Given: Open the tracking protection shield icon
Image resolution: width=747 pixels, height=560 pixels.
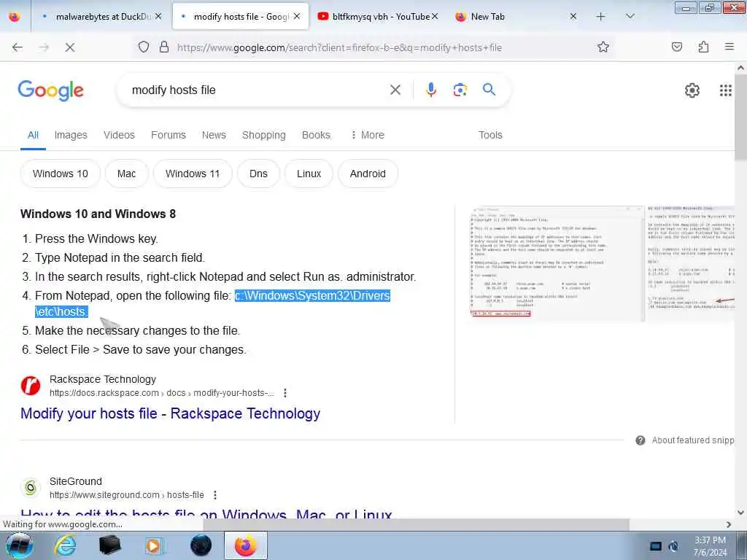Looking at the screenshot, I should [x=144, y=47].
